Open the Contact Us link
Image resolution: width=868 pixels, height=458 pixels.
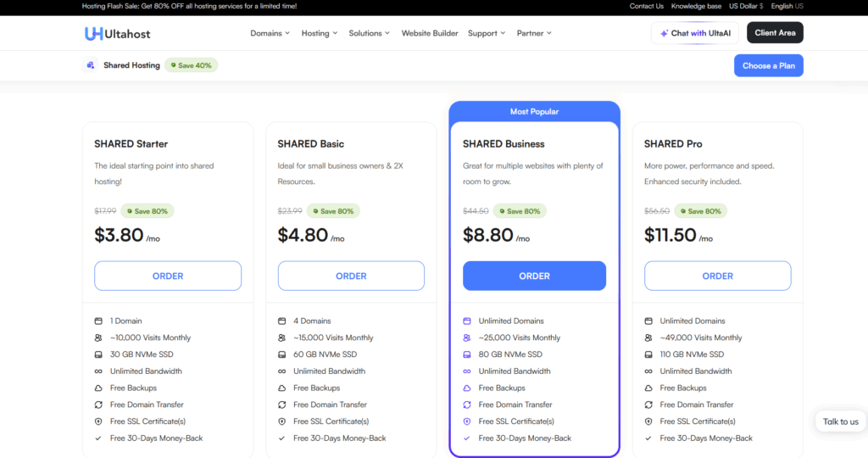pos(646,6)
